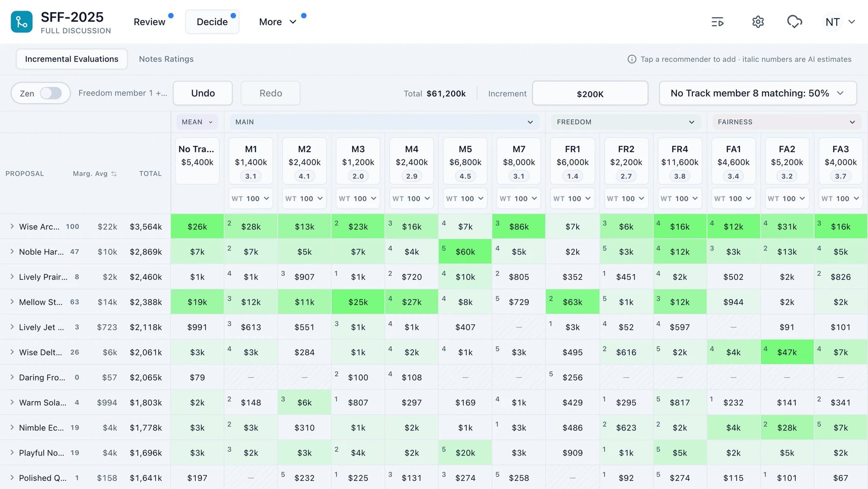868x489 pixels.
Task: Select the FA2 $5,200k recommender card
Action: (787, 161)
